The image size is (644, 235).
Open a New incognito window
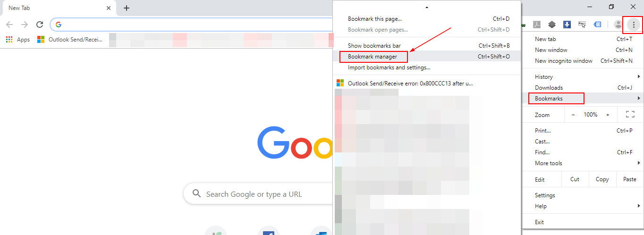point(583,61)
